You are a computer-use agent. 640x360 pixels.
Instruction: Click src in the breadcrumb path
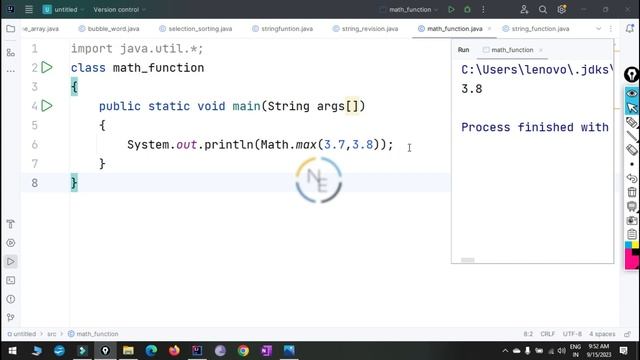point(52,334)
